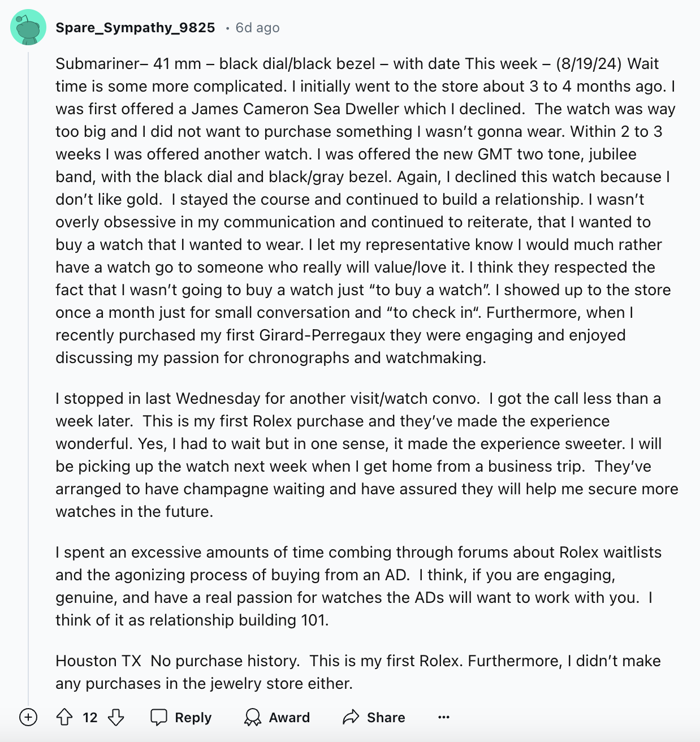This screenshot has width=700, height=742.
Task: Click the "Girard-Perregaux" text in the comment
Action: [322, 335]
